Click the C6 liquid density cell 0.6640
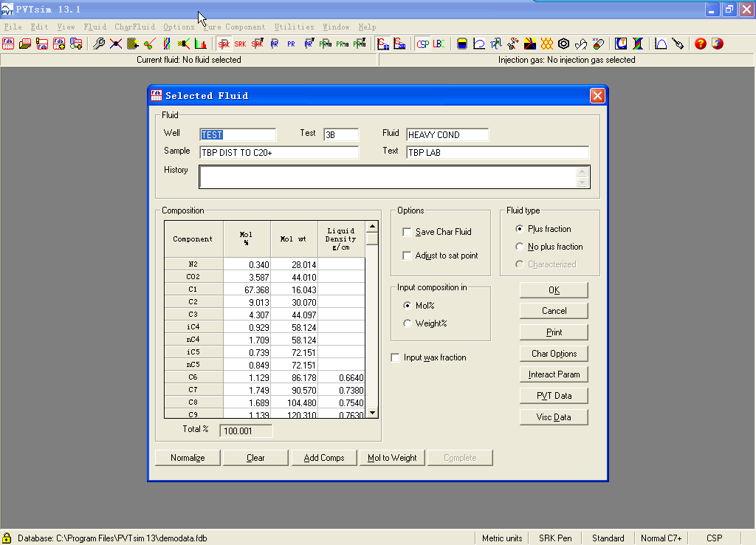 pyautogui.click(x=342, y=377)
